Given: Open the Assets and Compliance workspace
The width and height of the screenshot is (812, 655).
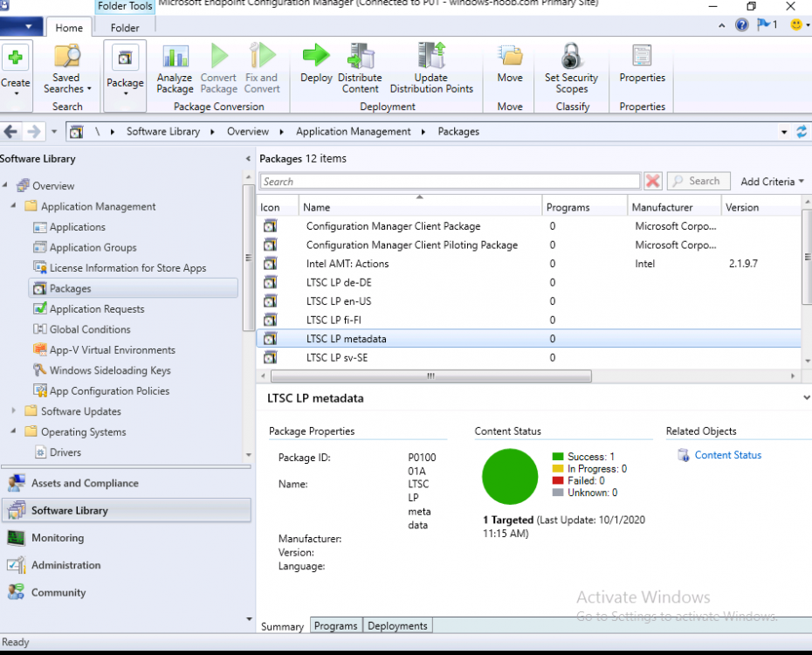Looking at the screenshot, I should coord(127,483).
